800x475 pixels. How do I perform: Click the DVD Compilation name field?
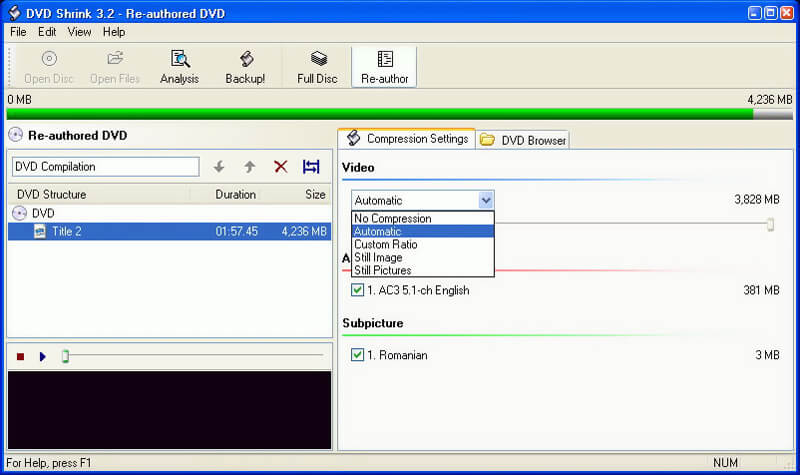pos(105,167)
